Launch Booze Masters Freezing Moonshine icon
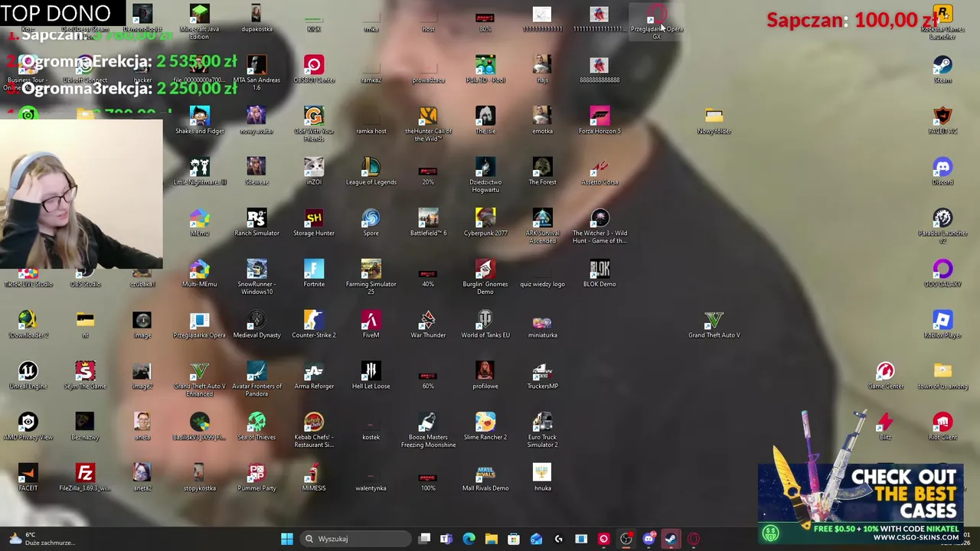Viewport: 980px width, 551px height. (428, 431)
